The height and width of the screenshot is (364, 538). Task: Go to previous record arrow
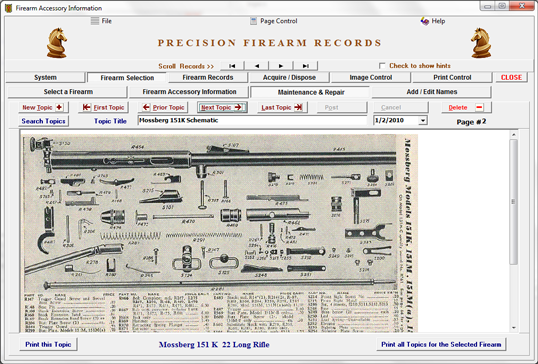click(x=257, y=66)
